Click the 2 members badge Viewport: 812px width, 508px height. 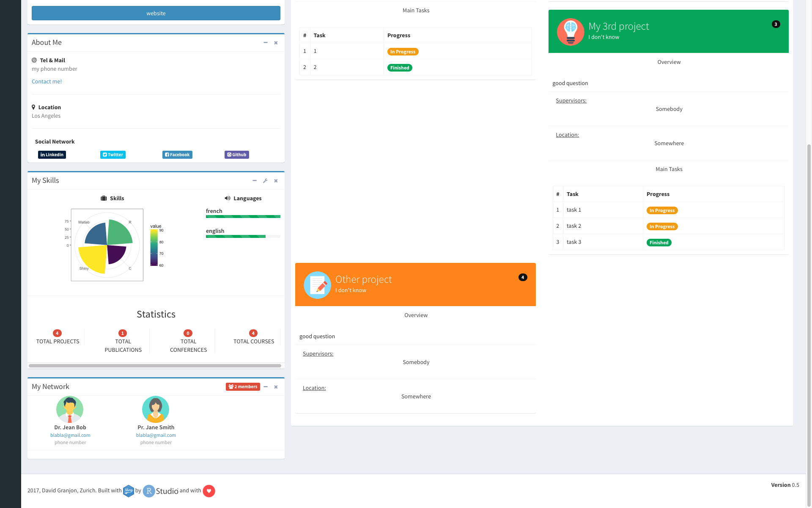243,387
